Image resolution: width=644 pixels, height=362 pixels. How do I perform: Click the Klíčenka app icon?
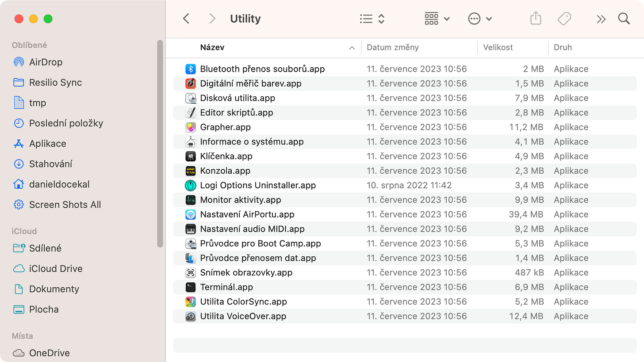(191, 156)
